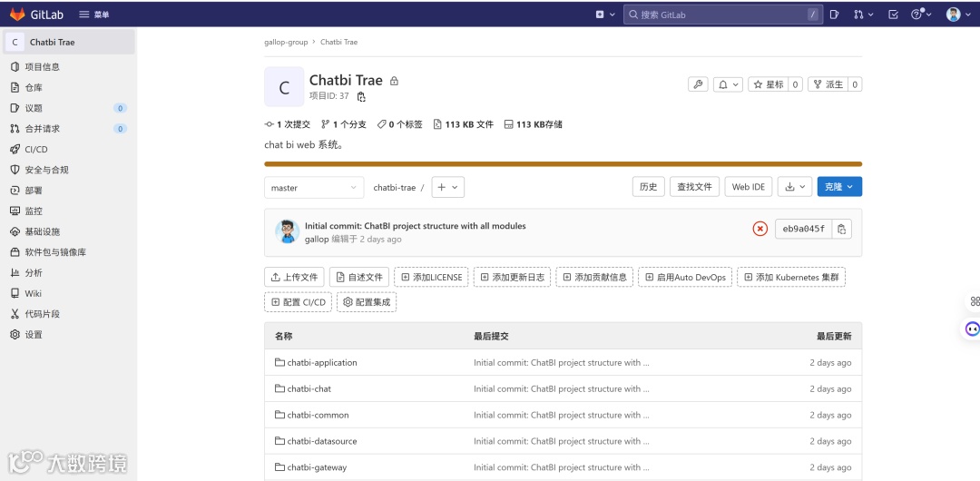The width and height of the screenshot is (980, 481).
Task: Click the 上传文件 upload button
Action: click(294, 277)
